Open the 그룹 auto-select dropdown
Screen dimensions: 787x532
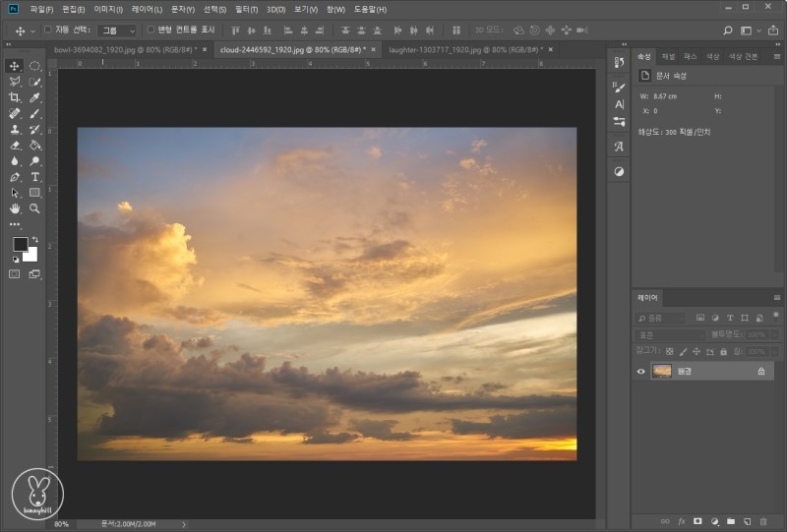coord(117,30)
